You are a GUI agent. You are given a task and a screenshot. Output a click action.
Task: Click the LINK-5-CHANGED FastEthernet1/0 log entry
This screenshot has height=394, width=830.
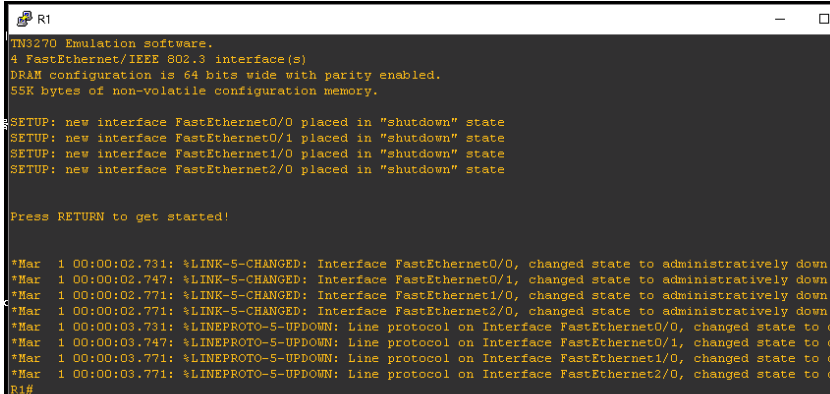[x=419, y=296]
